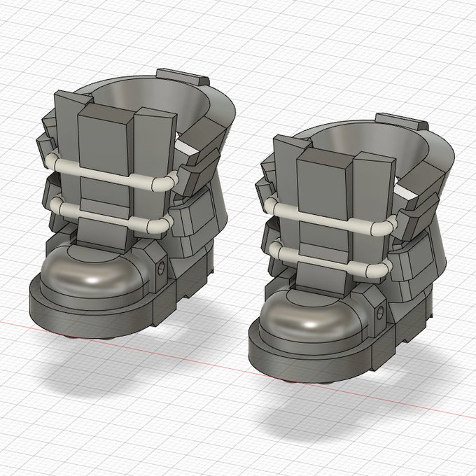Click the round hole on right boot's ankle block
This screenshot has height=476, width=476.
[x=380, y=312]
